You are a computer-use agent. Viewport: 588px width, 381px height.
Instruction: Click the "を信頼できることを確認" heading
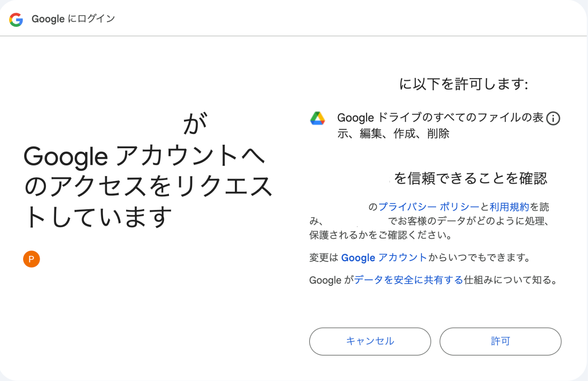(x=471, y=178)
